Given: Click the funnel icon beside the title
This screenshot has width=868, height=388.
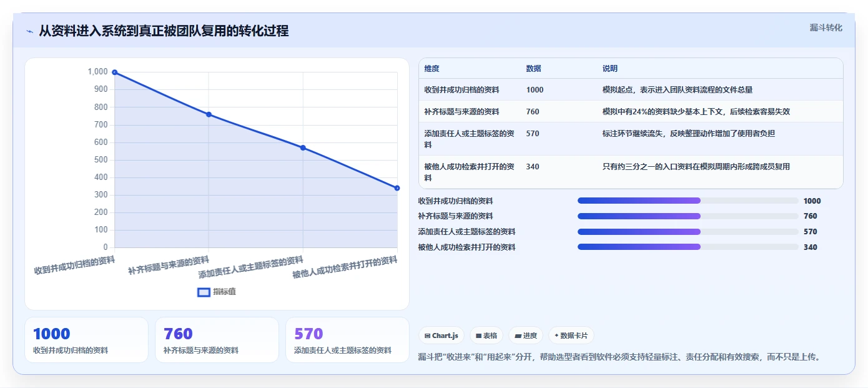Looking at the screenshot, I should 29,31.
